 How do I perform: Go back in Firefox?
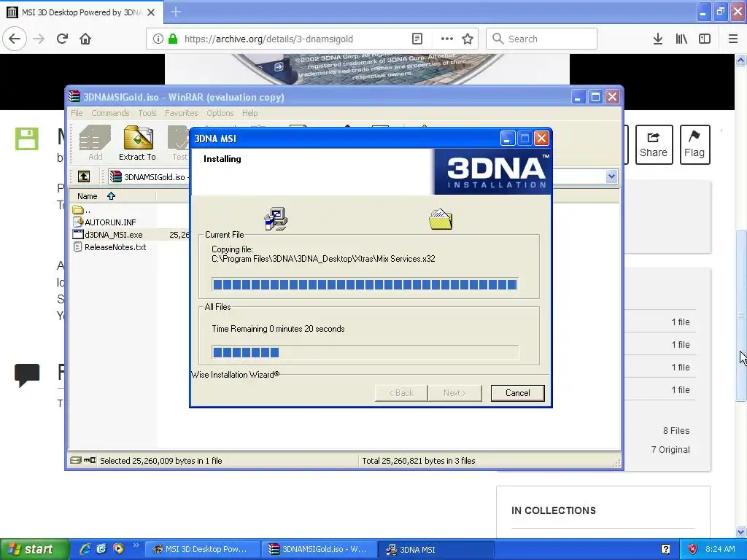pyautogui.click(x=15, y=39)
